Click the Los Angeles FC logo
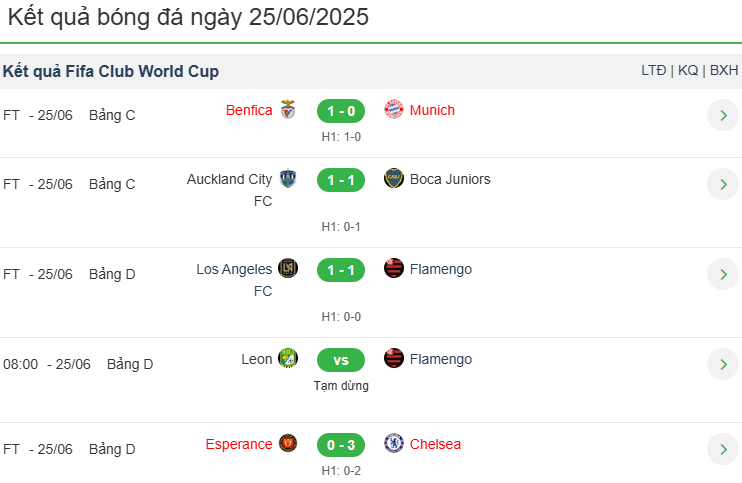The width and height of the screenshot is (742, 483). [288, 268]
